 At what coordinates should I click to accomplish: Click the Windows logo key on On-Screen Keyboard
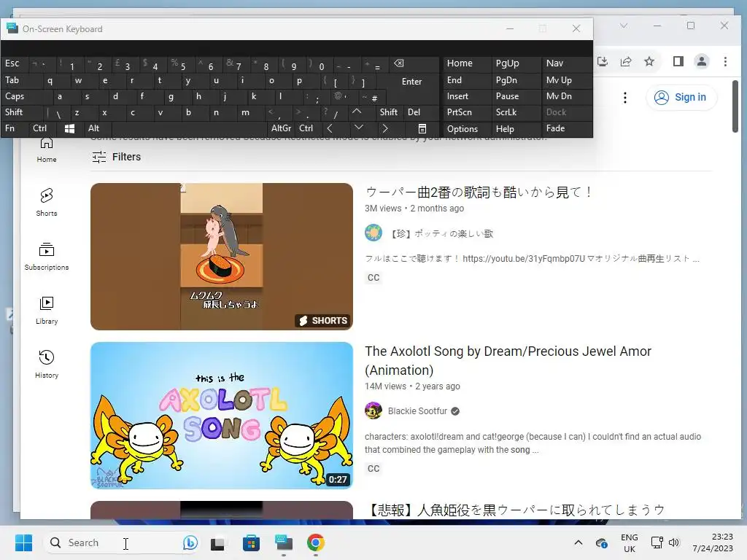pos(69,128)
